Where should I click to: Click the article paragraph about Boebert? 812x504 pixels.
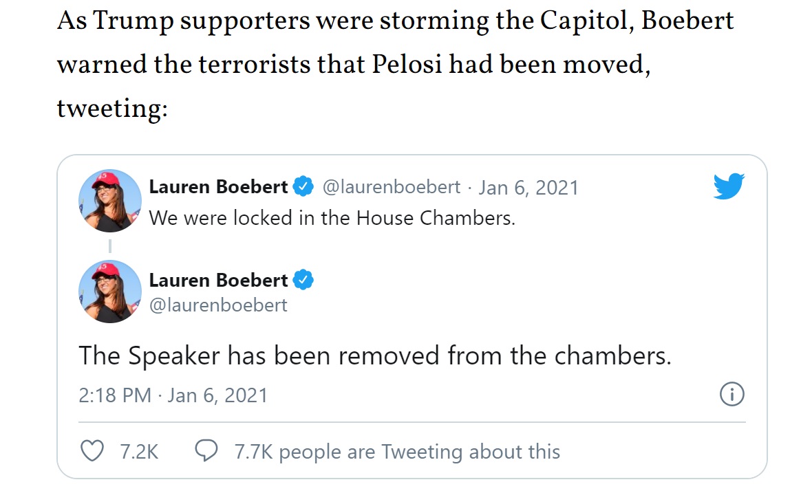(395, 65)
